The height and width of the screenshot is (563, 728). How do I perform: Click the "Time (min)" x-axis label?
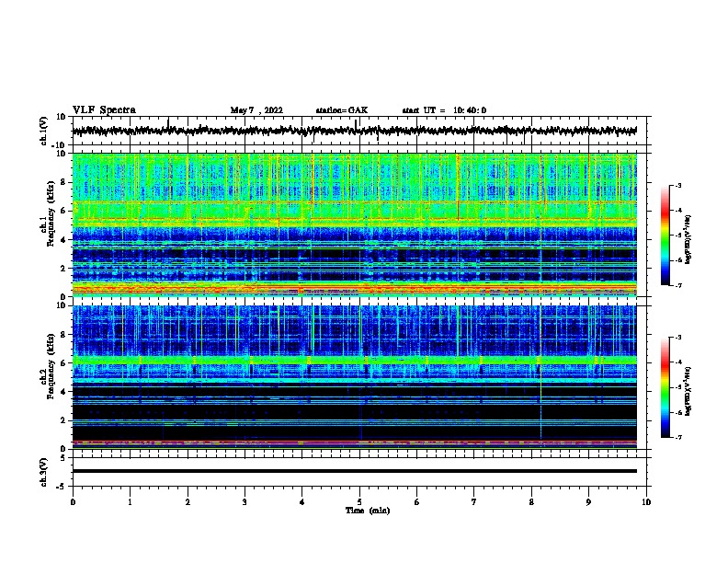pyautogui.click(x=368, y=511)
